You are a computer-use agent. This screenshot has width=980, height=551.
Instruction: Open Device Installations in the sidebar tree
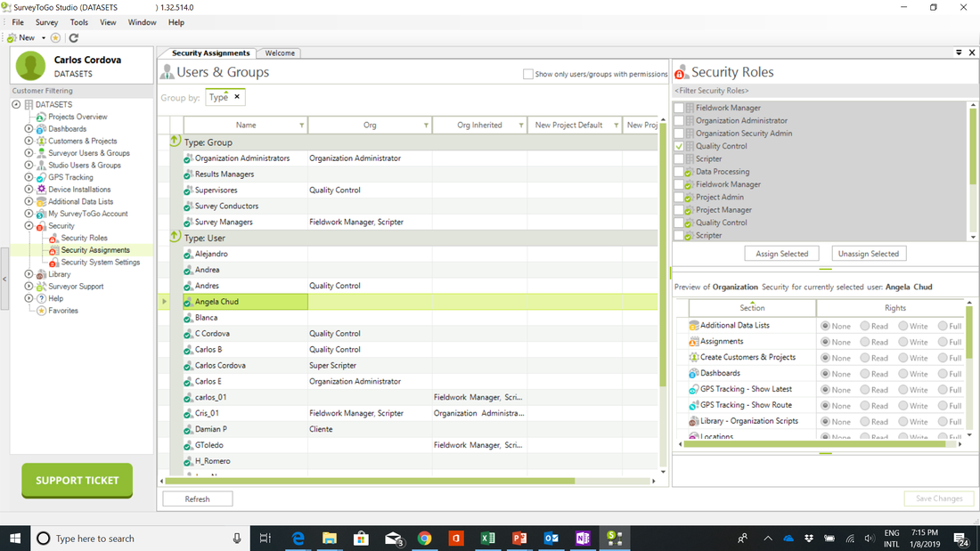click(x=78, y=190)
